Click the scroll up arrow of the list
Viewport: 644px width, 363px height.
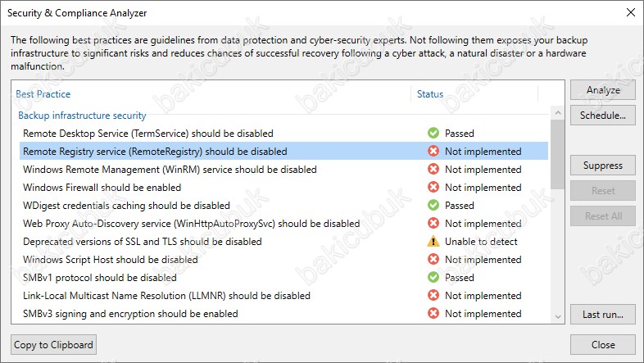coord(557,112)
